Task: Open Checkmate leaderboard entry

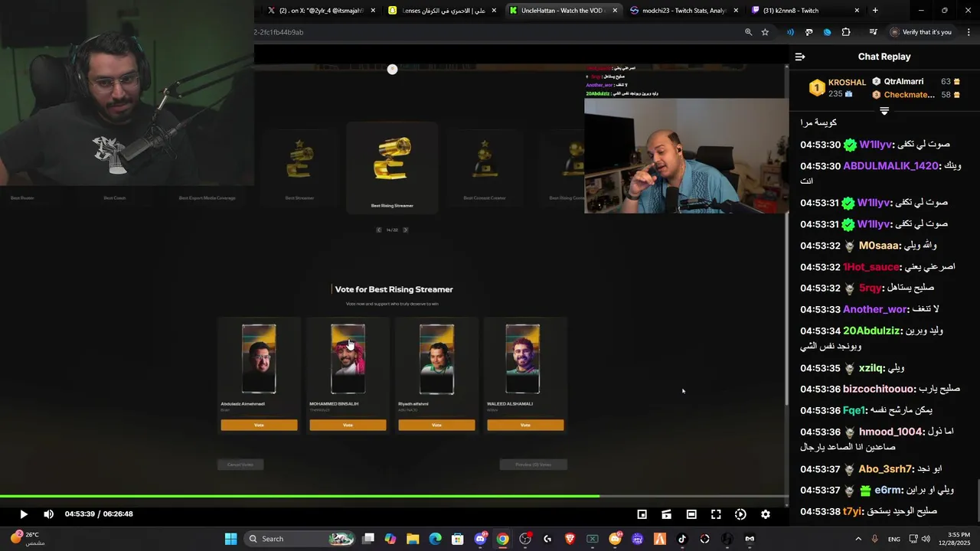Action: coord(916,95)
